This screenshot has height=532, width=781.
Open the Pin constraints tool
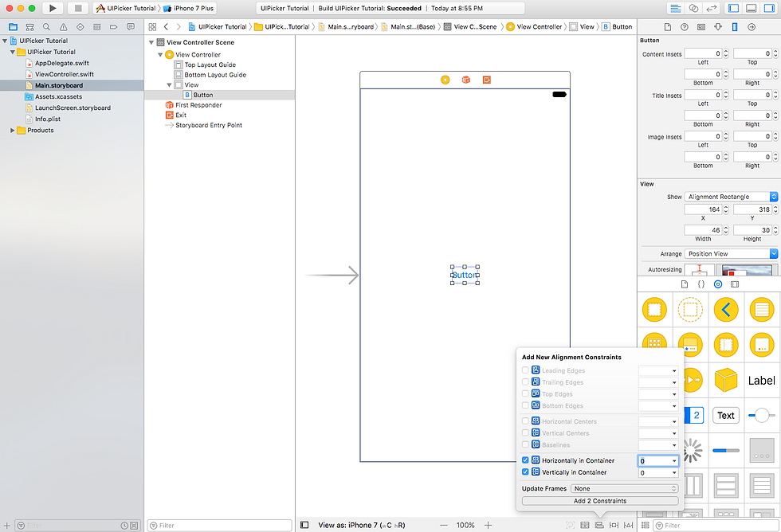click(x=614, y=525)
